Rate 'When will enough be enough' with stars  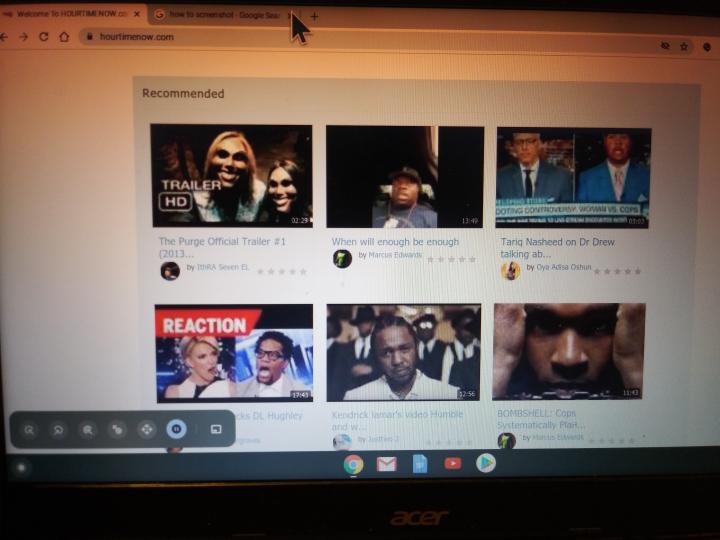click(x=452, y=260)
